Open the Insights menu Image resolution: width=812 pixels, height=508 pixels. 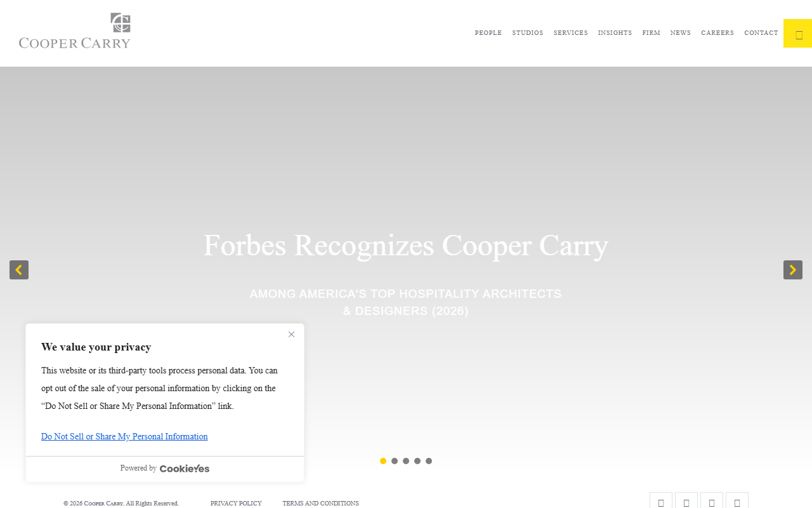point(615,33)
